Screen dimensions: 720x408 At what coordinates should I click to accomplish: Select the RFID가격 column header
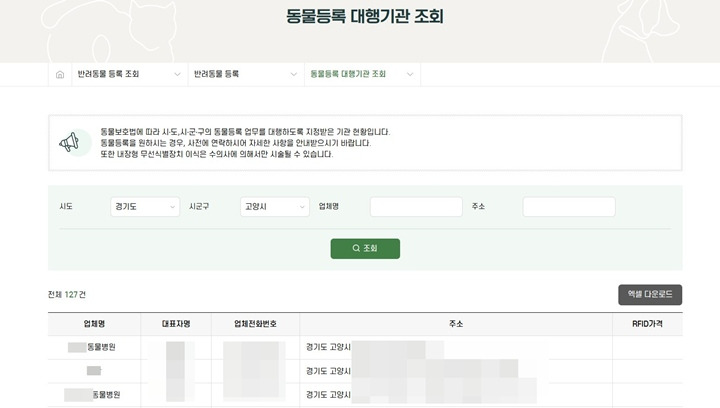pos(647,324)
